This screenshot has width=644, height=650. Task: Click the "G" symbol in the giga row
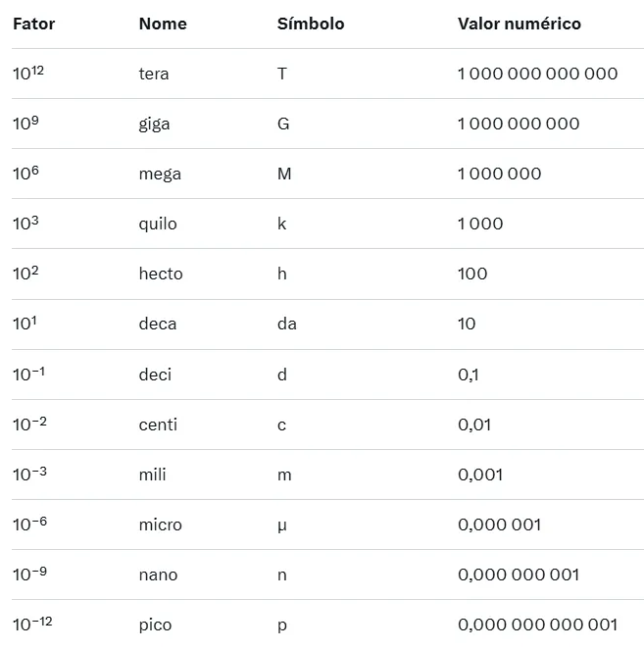[x=282, y=125]
